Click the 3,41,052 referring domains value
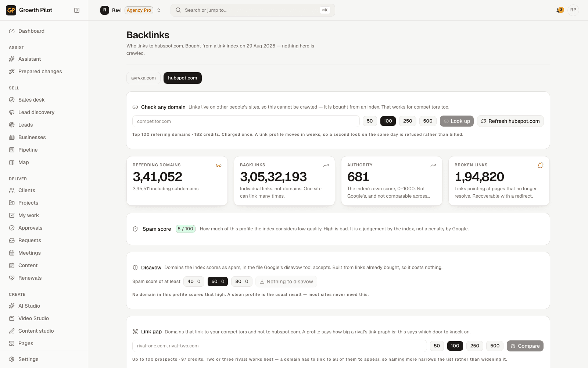Viewport: 588px width, 368px height. tap(157, 177)
